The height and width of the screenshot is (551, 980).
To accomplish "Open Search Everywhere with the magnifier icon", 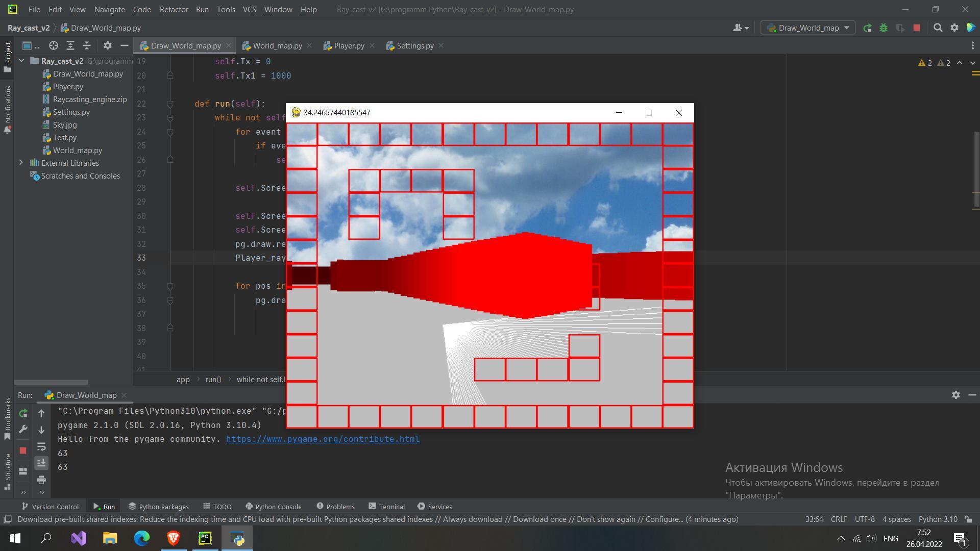I will point(938,28).
